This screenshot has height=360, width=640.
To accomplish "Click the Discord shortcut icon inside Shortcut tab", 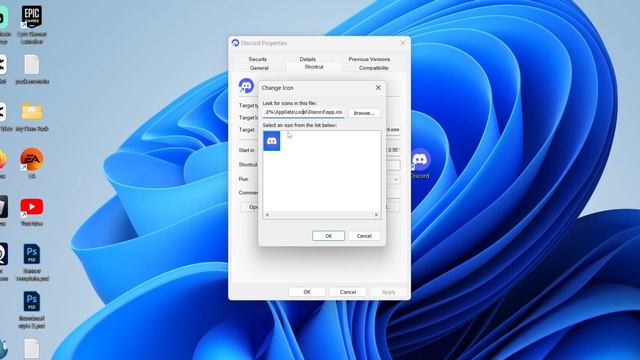I will [x=246, y=86].
